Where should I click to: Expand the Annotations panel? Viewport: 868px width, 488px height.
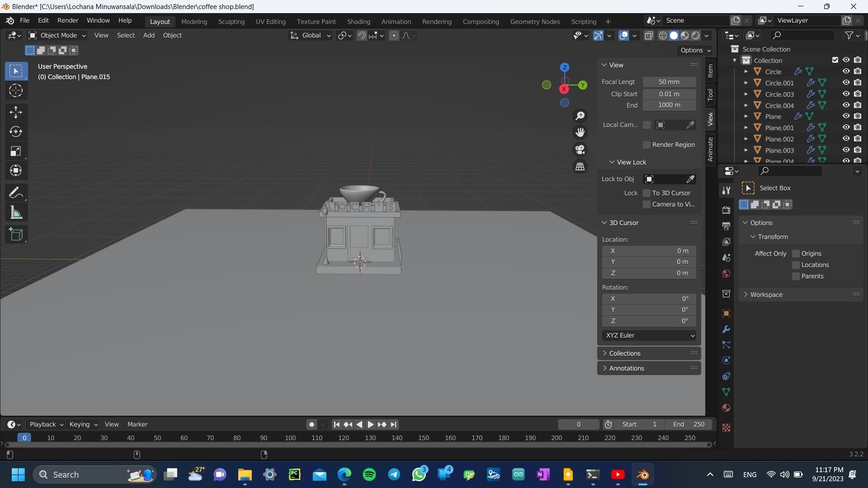coord(626,368)
